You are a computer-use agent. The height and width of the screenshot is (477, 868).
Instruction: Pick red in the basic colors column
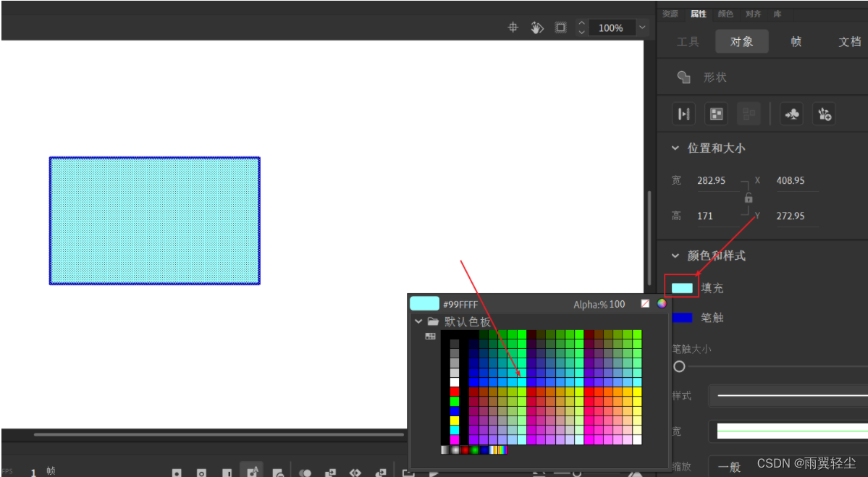(x=455, y=392)
